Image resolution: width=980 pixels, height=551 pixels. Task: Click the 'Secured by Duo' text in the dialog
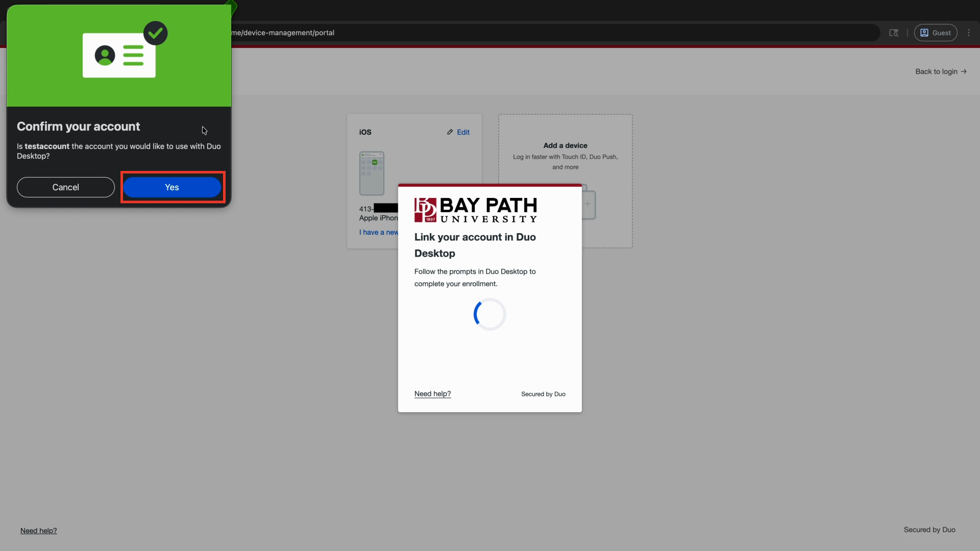point(543,394)
